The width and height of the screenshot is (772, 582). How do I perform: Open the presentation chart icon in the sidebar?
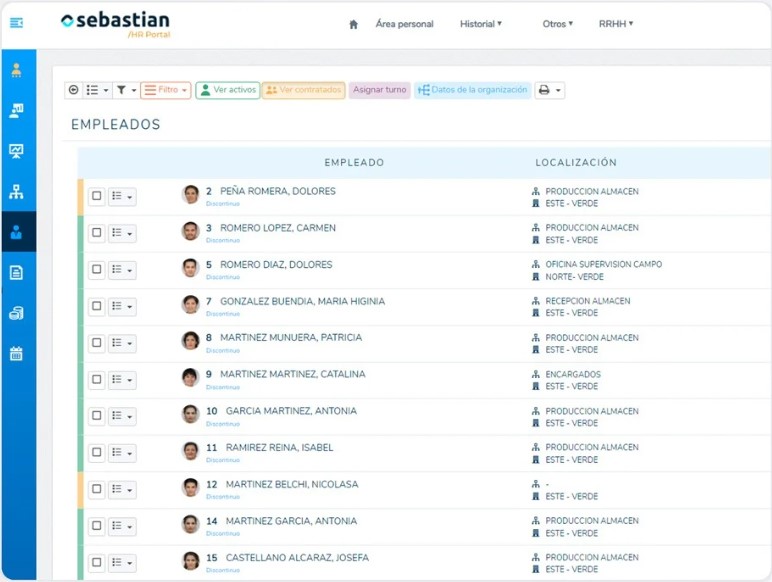(16, 151)
